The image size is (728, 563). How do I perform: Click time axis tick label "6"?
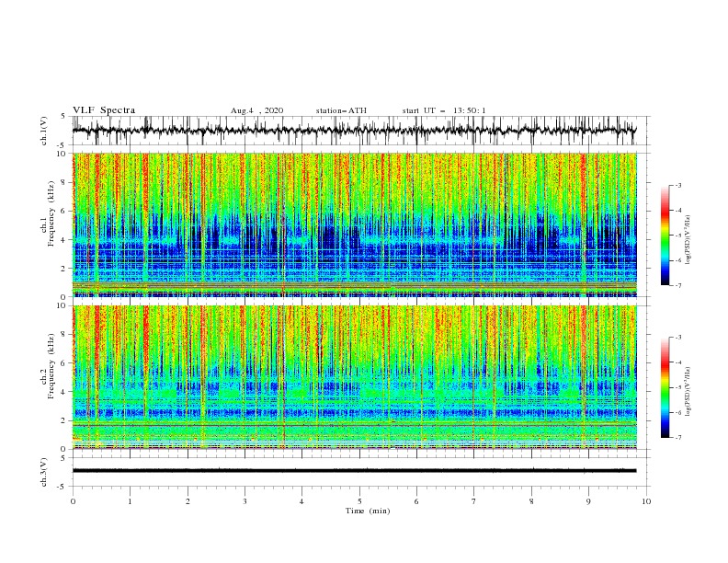(x=416, y=501)
